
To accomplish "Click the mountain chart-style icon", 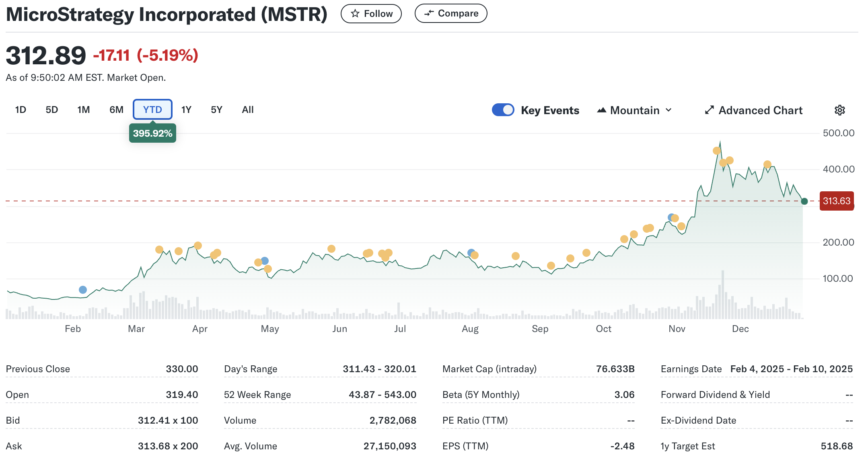I will pyautogui.click(x=601, y=110).
